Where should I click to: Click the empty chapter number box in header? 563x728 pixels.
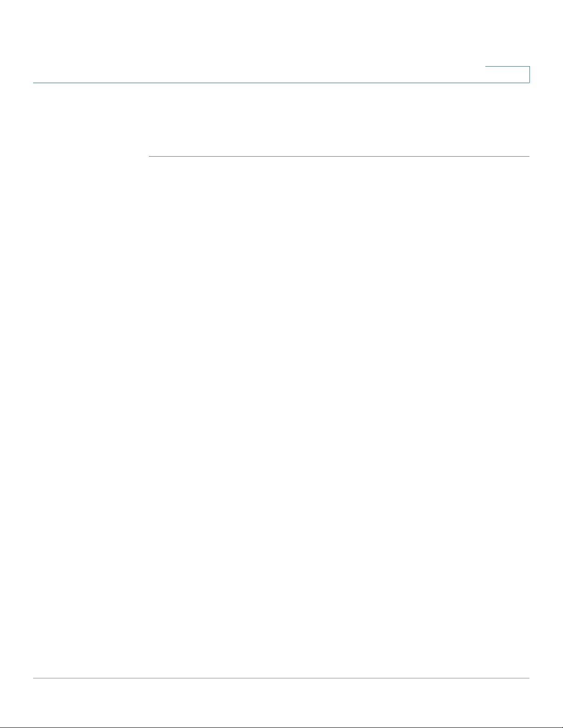click(507, 74)
